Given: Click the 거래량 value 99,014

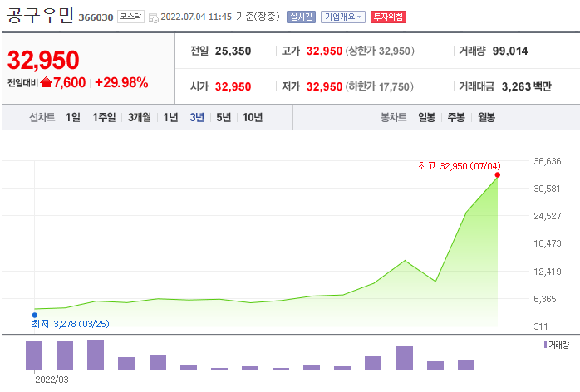Looking at the screenshot, I should tap(510, 51).
